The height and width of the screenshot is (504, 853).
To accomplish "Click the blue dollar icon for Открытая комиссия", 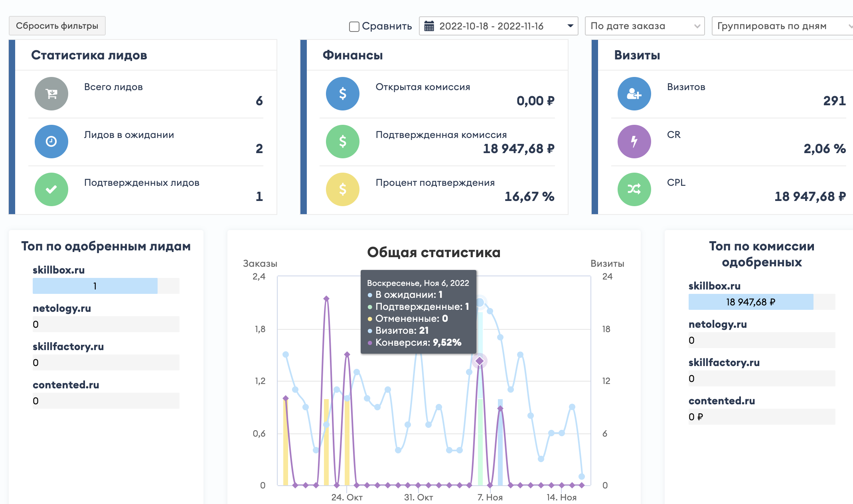I will [x=343, y=94].
